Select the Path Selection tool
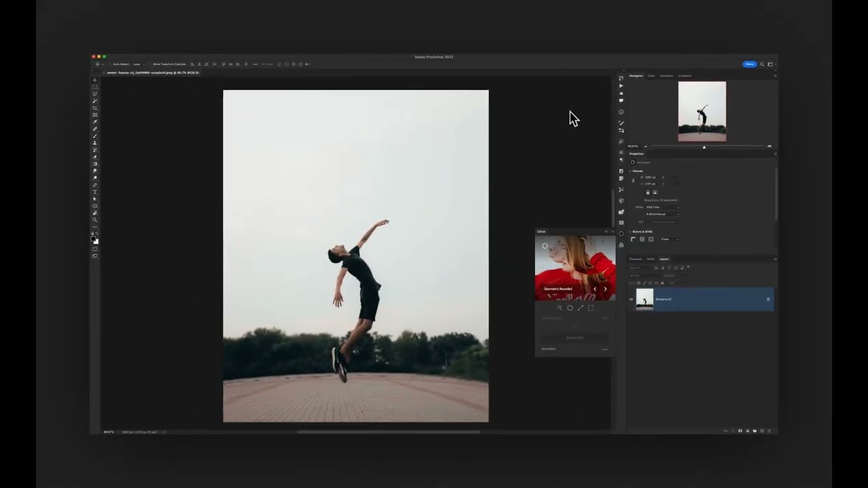 pos(94,199)
